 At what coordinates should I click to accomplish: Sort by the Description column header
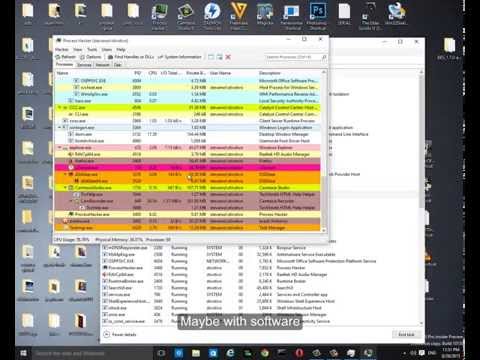coord(270,73)
